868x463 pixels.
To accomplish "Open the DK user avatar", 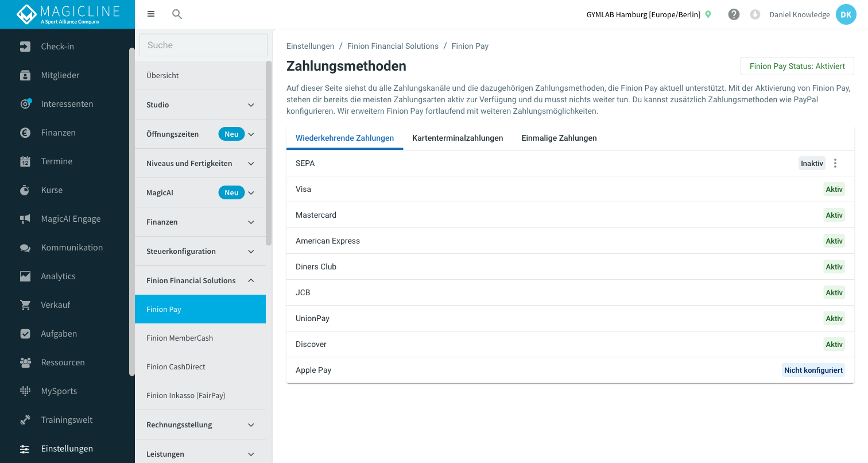I will click(846, 14).
